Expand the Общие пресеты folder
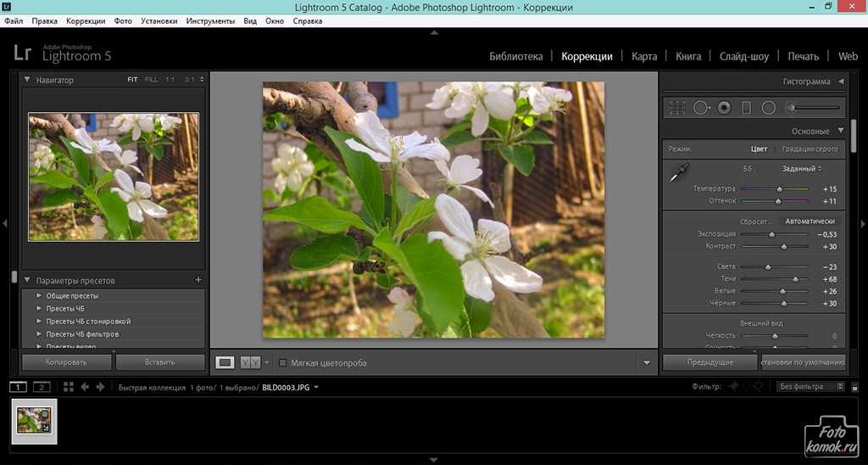This screenshot has width=868, height=465. (39, 296)
